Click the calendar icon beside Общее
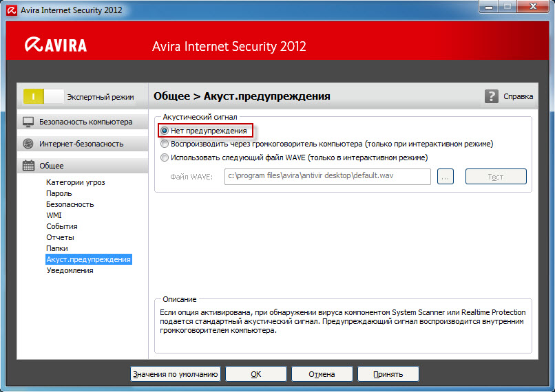 28,166
